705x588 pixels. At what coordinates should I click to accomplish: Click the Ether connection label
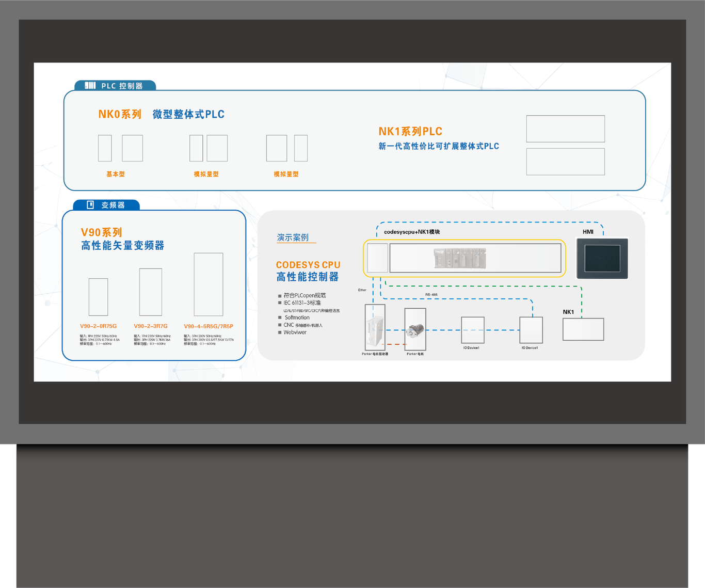point(362,290)
